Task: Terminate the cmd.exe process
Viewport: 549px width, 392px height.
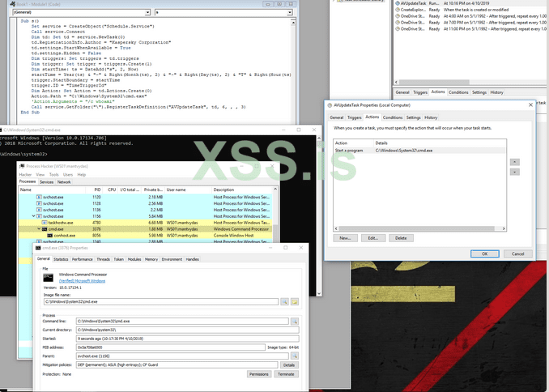Action: coord(286,374)
